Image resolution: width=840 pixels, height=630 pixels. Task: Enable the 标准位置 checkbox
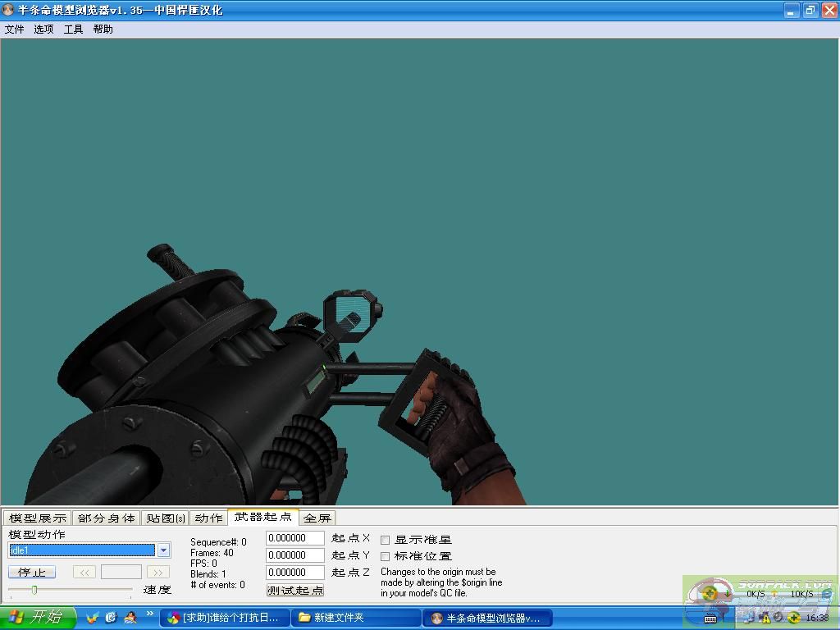coord(386,556)
